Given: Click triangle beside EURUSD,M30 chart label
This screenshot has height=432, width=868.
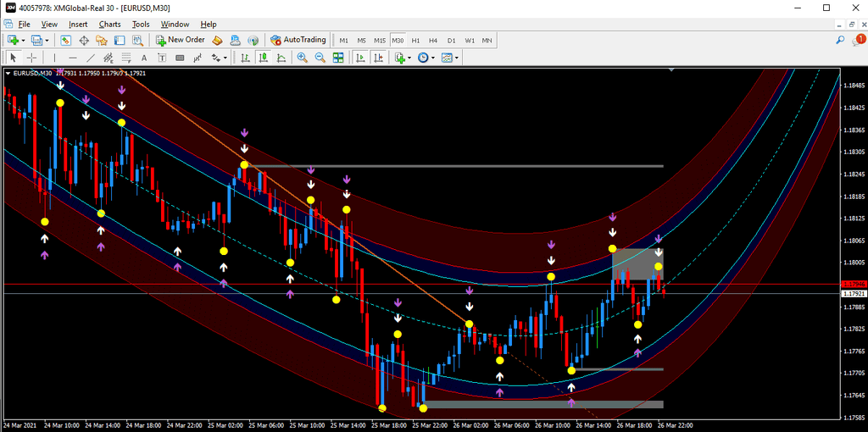Looking at the screenshot, I should [8, 73].
